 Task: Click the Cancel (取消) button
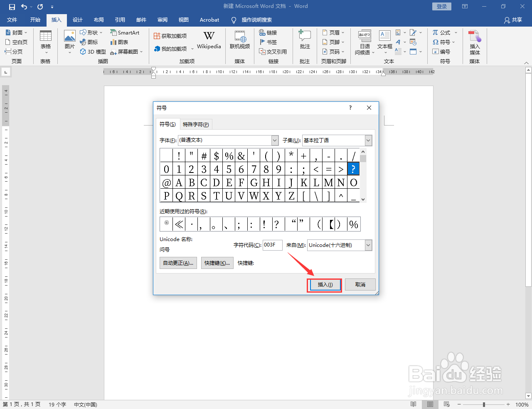tap(360, 285)
